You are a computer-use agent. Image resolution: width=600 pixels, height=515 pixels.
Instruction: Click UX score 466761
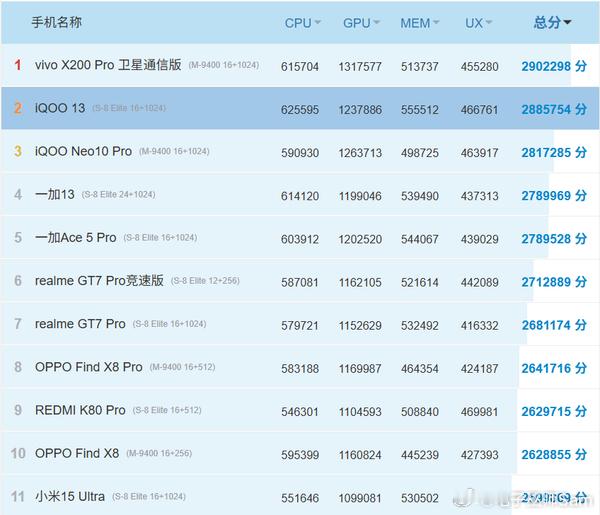(479, 110)
